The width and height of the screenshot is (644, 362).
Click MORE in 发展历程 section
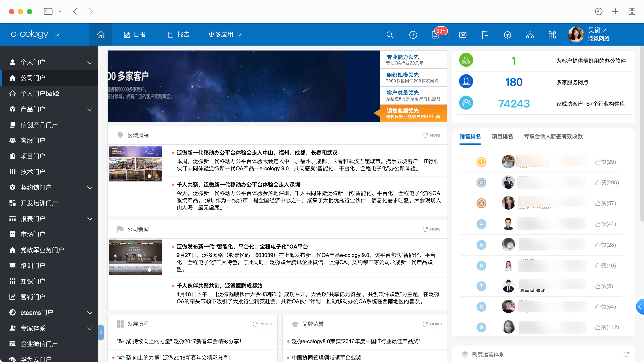click(x=266, y=324)
